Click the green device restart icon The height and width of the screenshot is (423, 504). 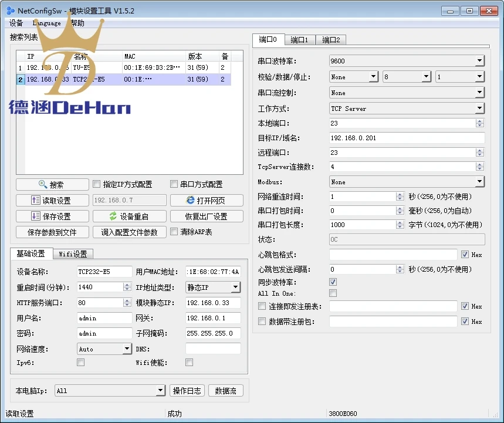tap(113, 216)
